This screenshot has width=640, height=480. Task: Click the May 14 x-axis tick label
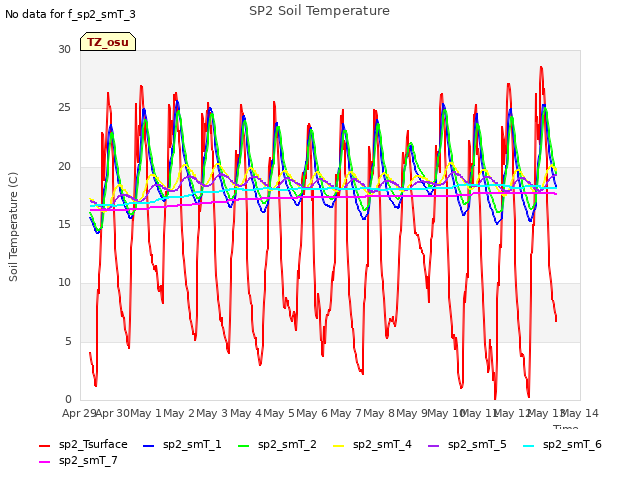point(580,413)
